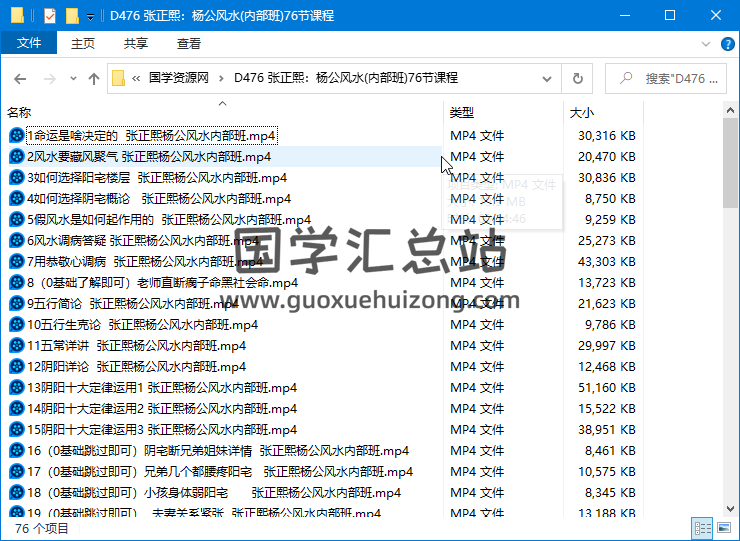
Task: Switch to the 查看 ribbon tab
Action: click(188, 44)
